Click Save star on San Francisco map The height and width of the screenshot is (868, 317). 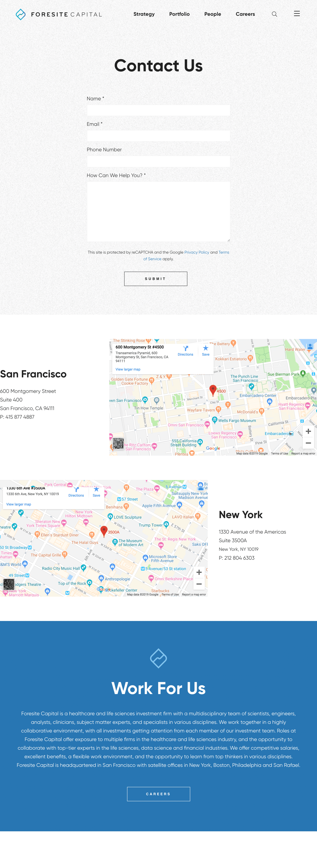point(205,349)
